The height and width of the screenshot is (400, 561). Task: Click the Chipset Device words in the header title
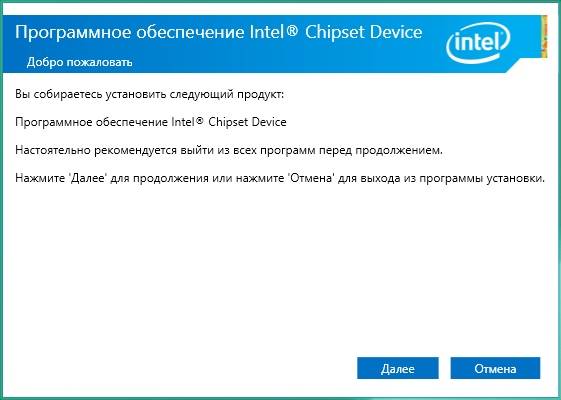click(x=364, y=32)
